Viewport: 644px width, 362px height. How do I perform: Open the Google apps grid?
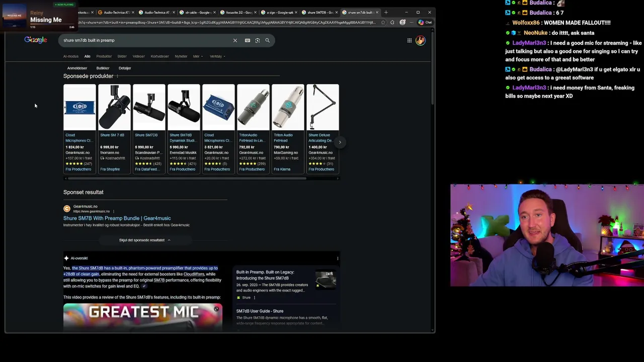point(410,40)
